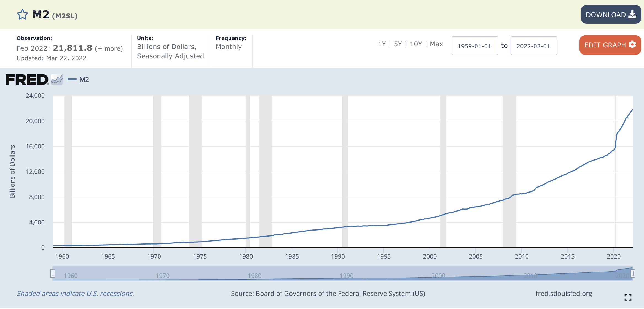Click the end date field 2022-02-01
This screenshot has width=644, height=309.
(534, 46)
